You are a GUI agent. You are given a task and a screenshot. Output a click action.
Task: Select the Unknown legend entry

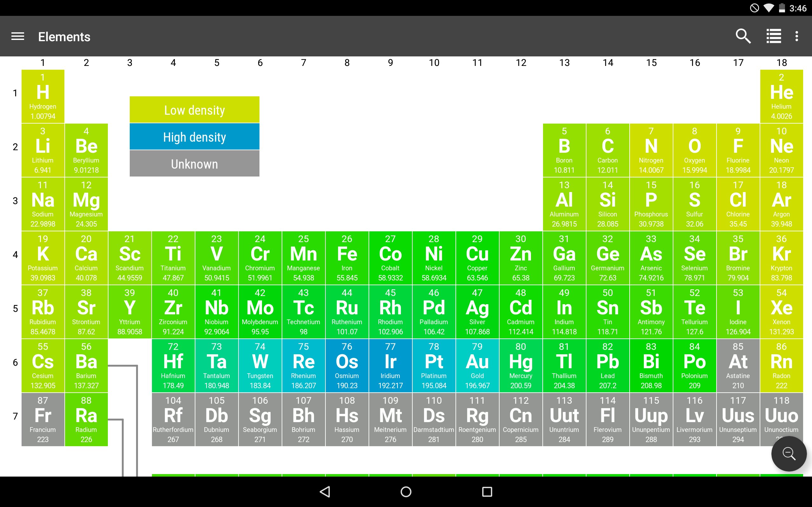coord(194,164)
